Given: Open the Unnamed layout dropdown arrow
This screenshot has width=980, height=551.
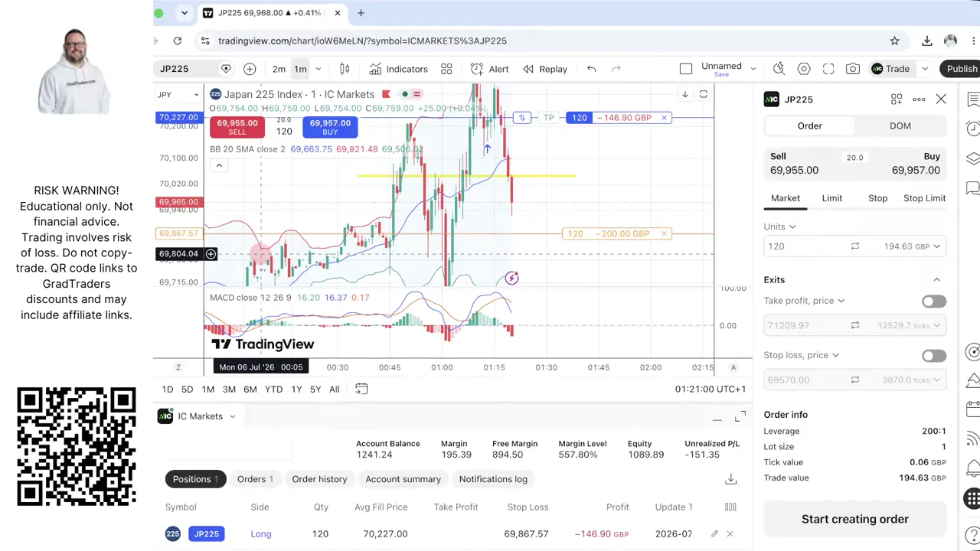Looking at the screenshot, I should 753,69.
